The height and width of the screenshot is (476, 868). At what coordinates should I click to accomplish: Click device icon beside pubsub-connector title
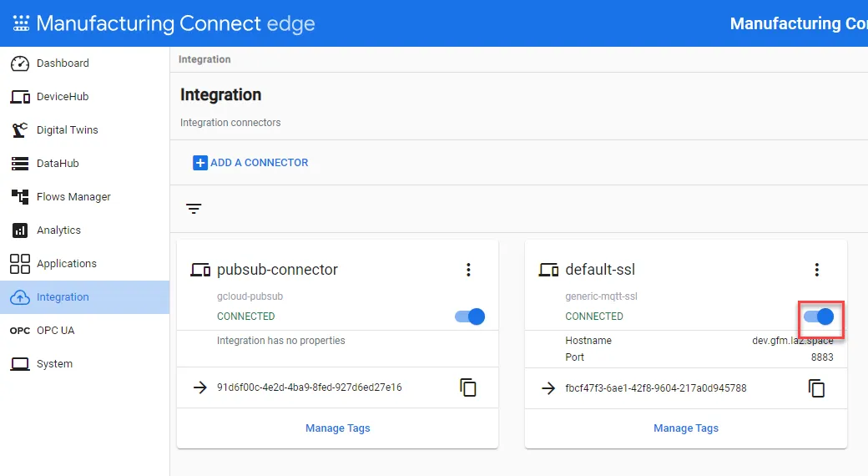pos(200,270)
